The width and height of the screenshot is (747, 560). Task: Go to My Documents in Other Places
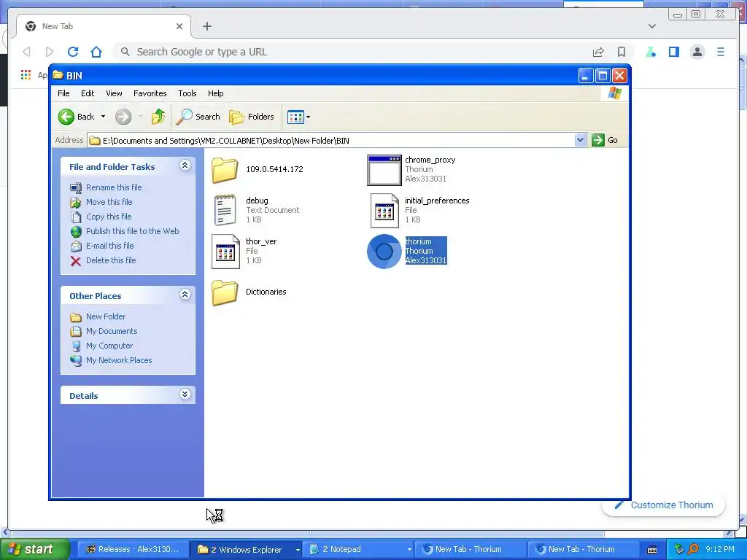(112, 331)
